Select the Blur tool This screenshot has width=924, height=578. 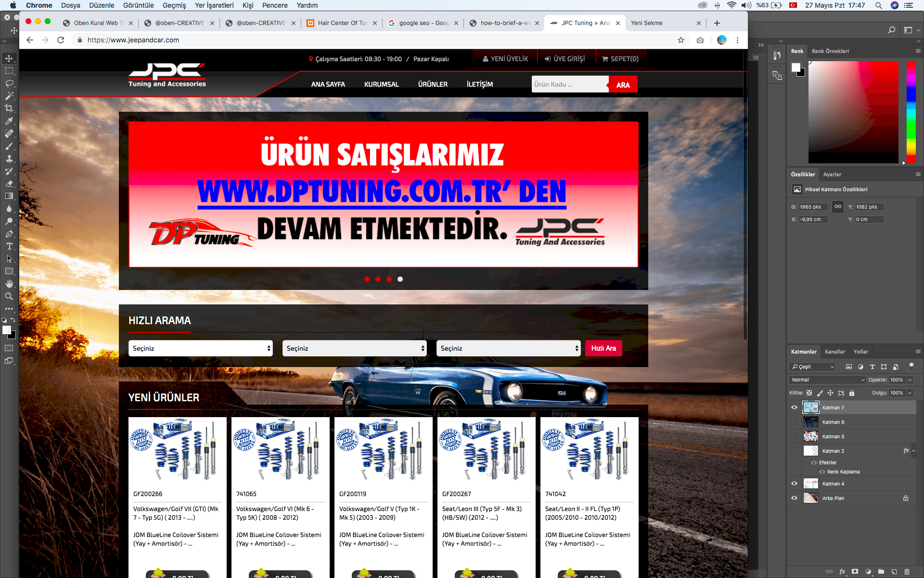click(9, 209)
